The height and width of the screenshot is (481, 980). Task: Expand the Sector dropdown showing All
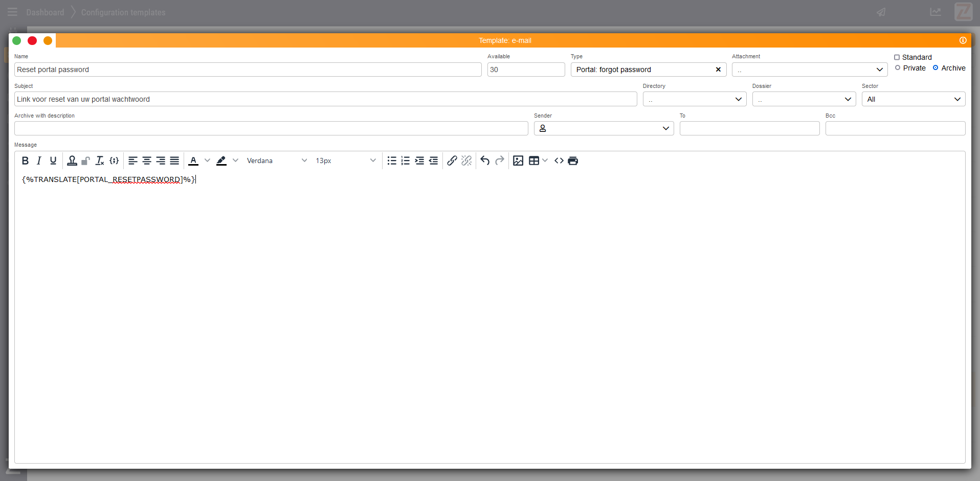click(913, 99)
